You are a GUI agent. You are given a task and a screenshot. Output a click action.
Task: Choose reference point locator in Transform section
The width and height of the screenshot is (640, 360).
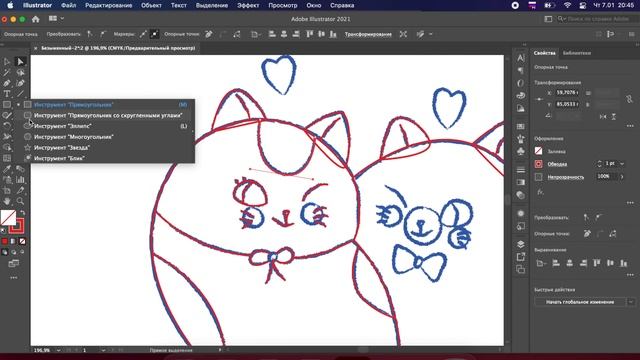[x=540, y=99]
